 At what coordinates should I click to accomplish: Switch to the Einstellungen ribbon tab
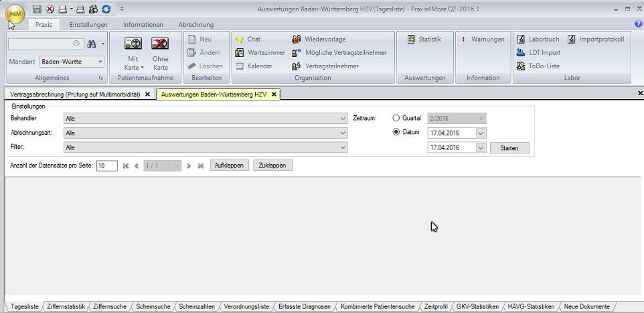[x=88, y=25]
